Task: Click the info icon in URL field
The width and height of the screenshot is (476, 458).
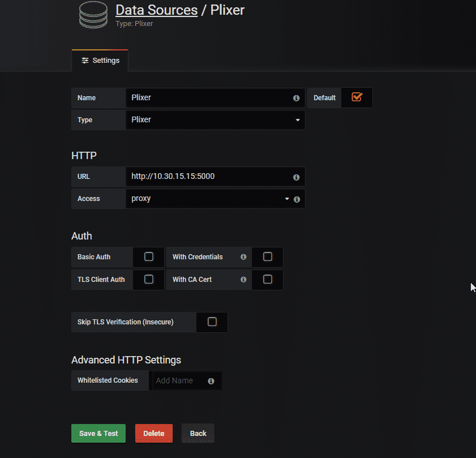Action: [x=296, y=177]
